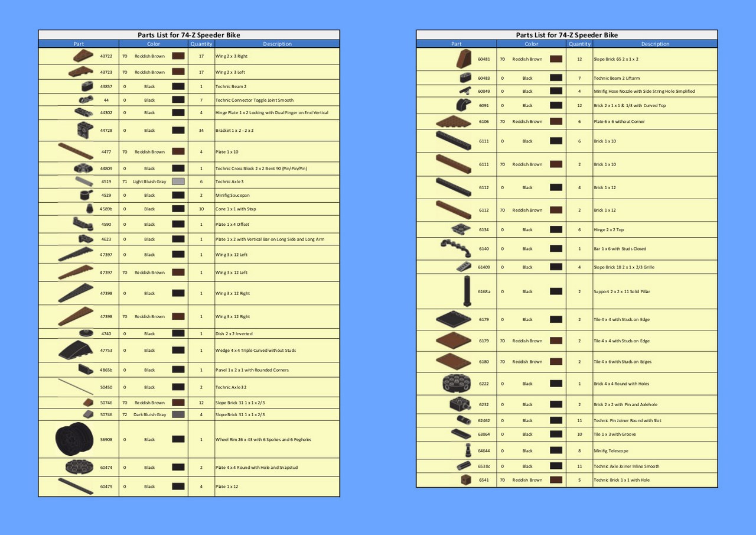Click the Light Bluish Gray swatch for 4519
The image size is (756, 535).
pos(178,181)
